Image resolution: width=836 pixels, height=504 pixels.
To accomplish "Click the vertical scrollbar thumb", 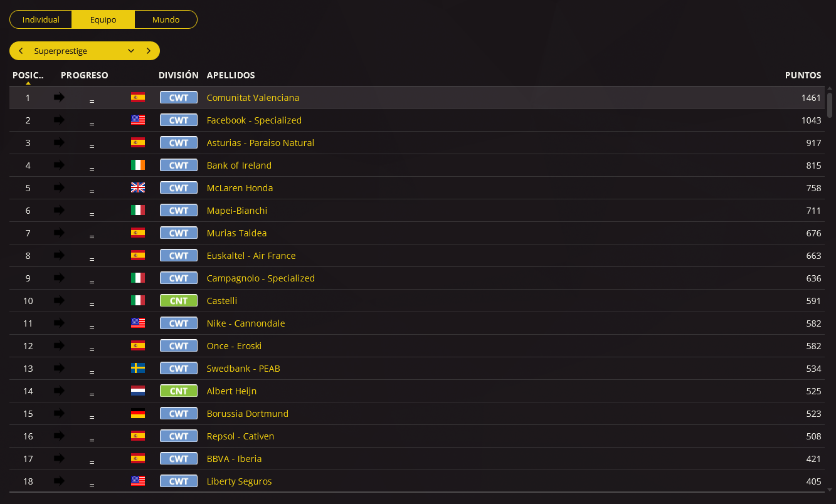I will 830,105.
